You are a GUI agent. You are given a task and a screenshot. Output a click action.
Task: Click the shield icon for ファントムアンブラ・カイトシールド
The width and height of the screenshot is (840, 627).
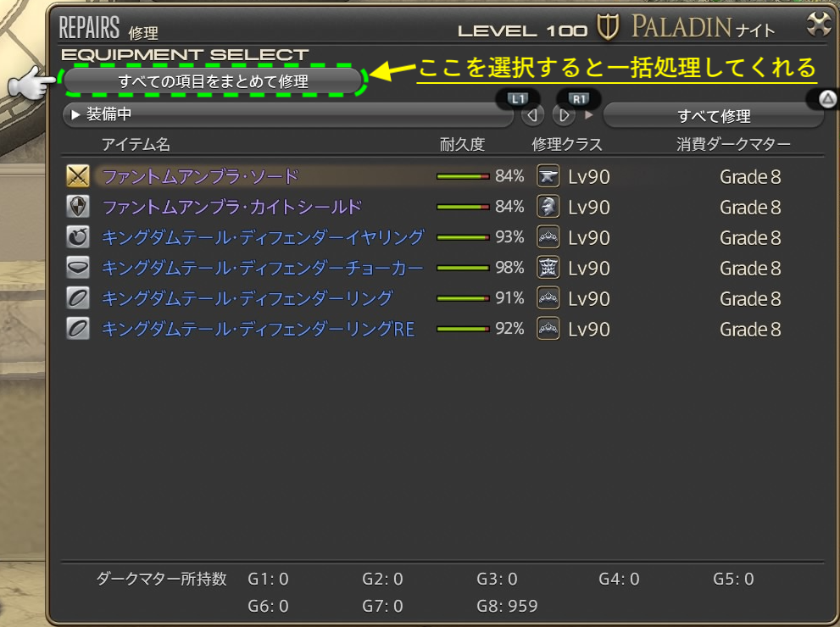pos(78,207)
